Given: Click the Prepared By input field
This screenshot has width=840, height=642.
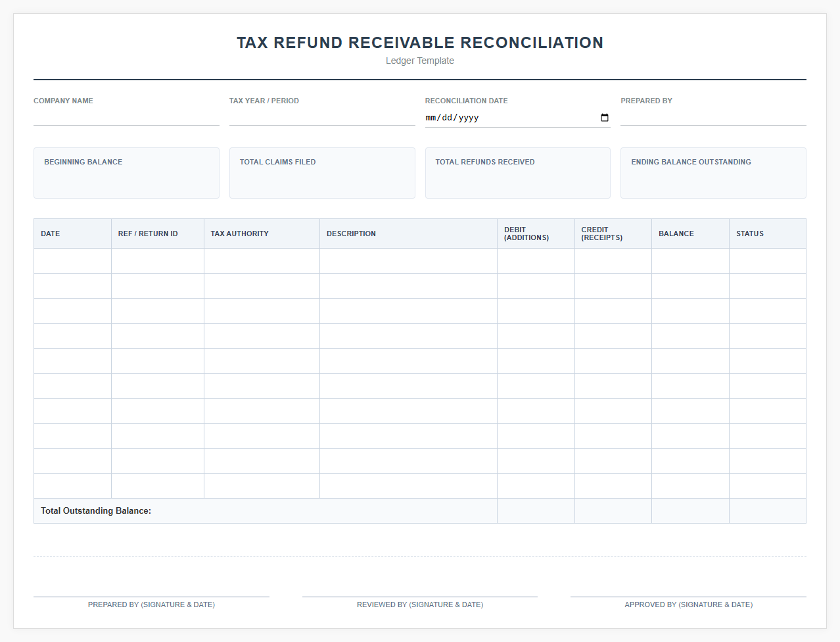Looking at the screenshot, I should click(x=713, y=117).
